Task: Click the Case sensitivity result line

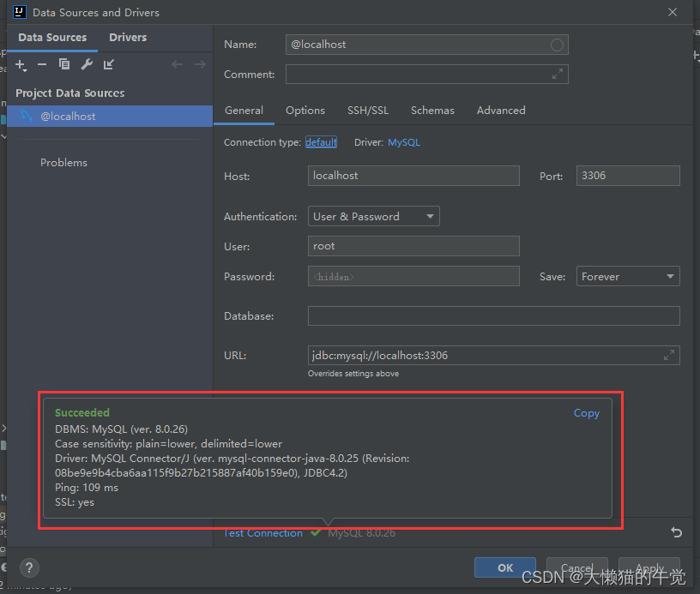Action: point(168,444)
